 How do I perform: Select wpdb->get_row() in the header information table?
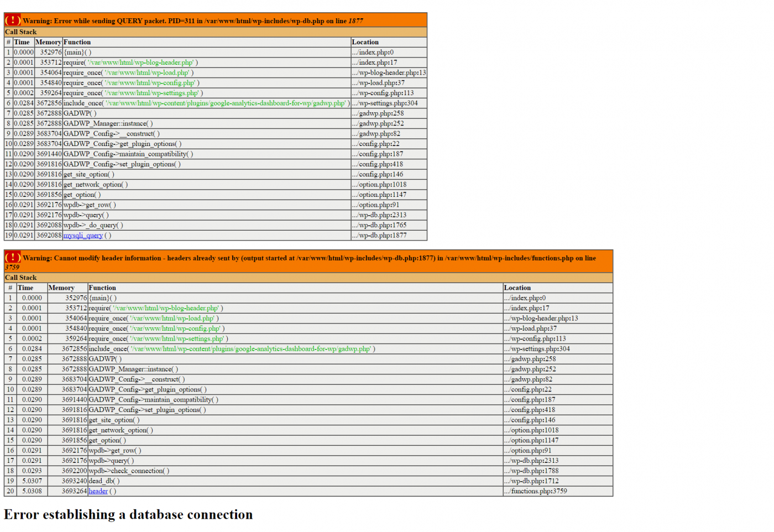(x=115, y=451)
